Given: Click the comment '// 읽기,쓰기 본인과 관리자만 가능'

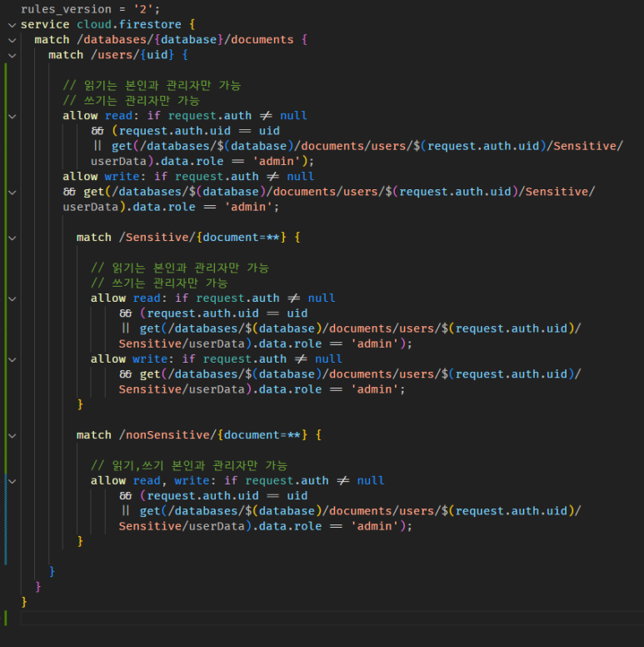Looking at the screenshot, I should (189, 465).
